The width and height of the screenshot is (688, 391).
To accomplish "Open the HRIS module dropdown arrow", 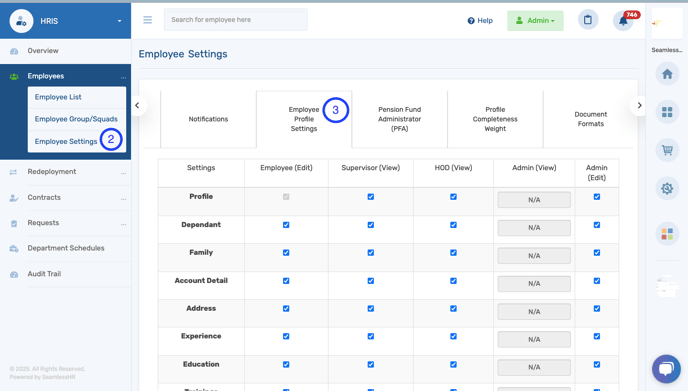I will click(119, 21).
